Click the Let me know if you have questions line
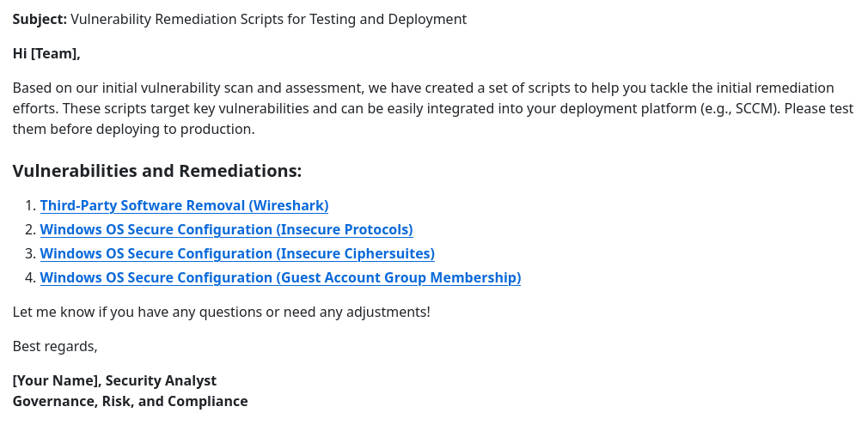This screenshot has height=425, width=868. point(222,313)
